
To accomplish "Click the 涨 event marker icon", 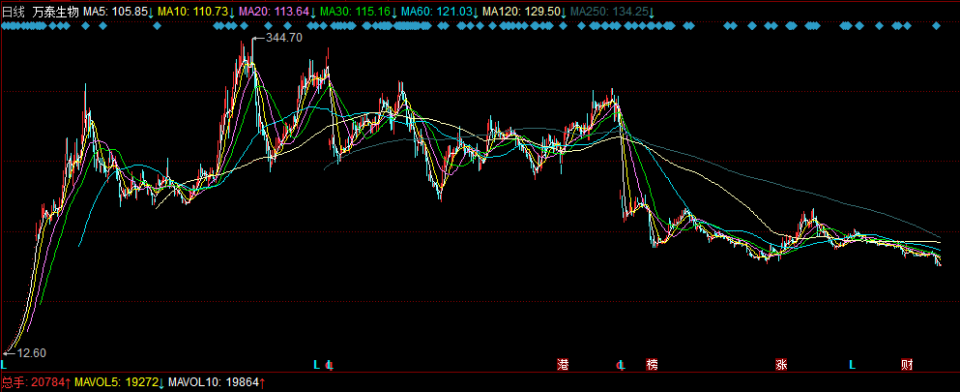I will (x=781, y=365).
